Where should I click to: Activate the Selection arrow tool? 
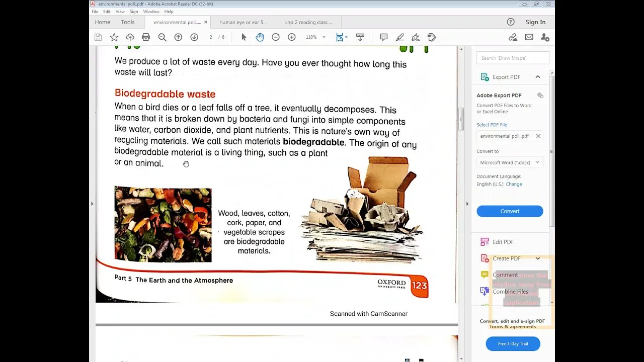pos(244,37)
